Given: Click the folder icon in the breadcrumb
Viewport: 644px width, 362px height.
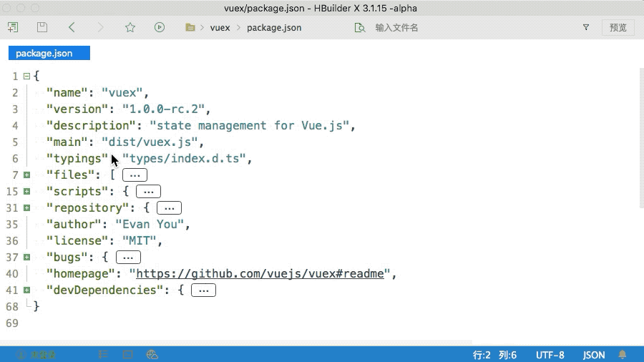Looking at the screenshot, I should click(190, 27).
